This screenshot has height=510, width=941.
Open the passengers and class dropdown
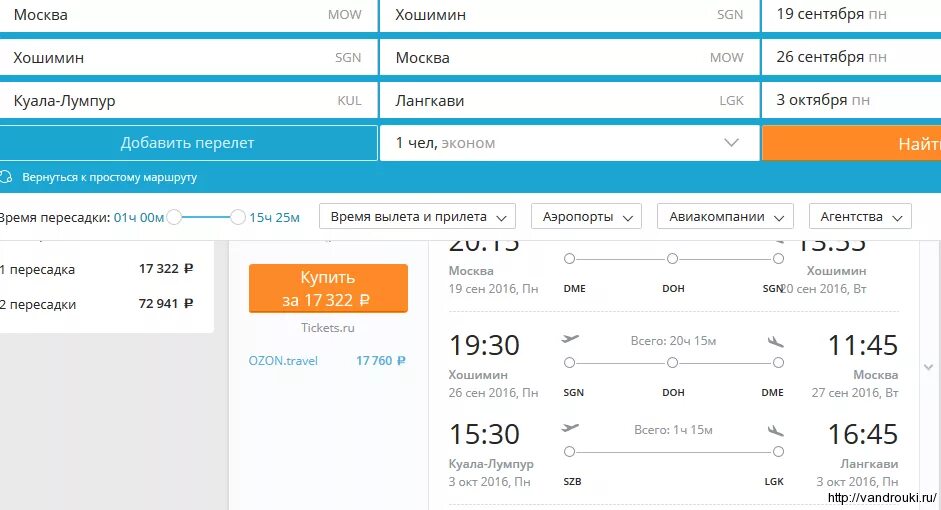(x=570, y=143)
